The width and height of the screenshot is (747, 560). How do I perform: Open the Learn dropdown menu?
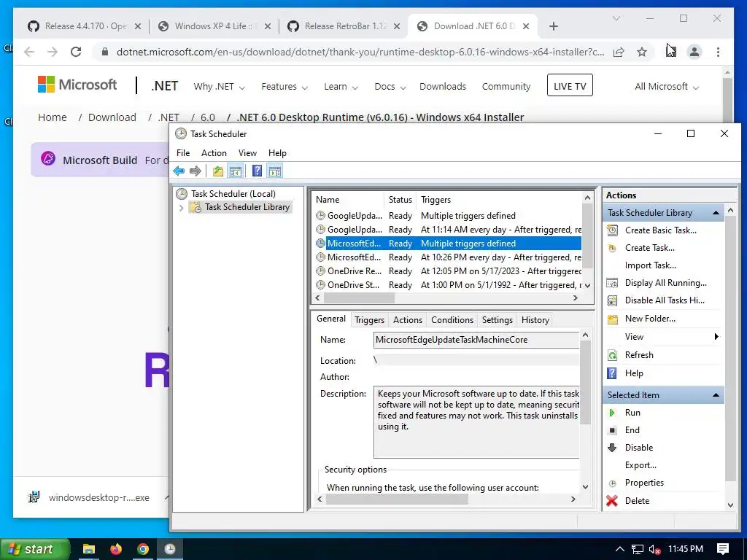click(341, 87)
